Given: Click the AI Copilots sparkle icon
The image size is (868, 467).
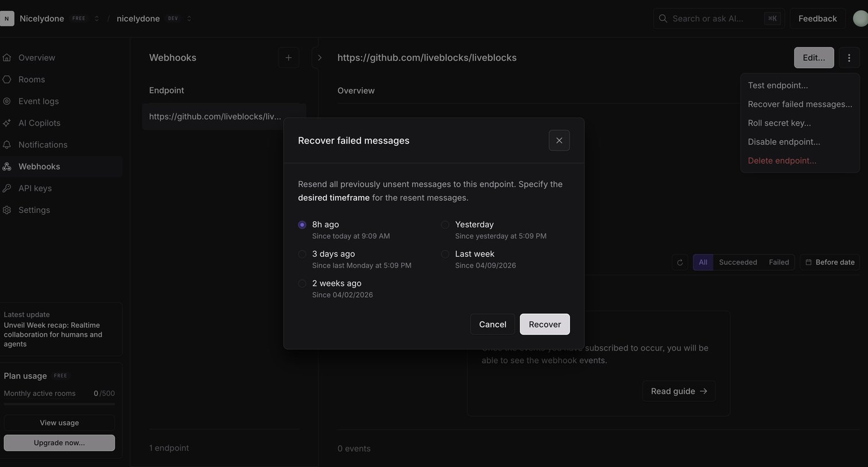Looking at the screenshot, I should tap(7, 123).
